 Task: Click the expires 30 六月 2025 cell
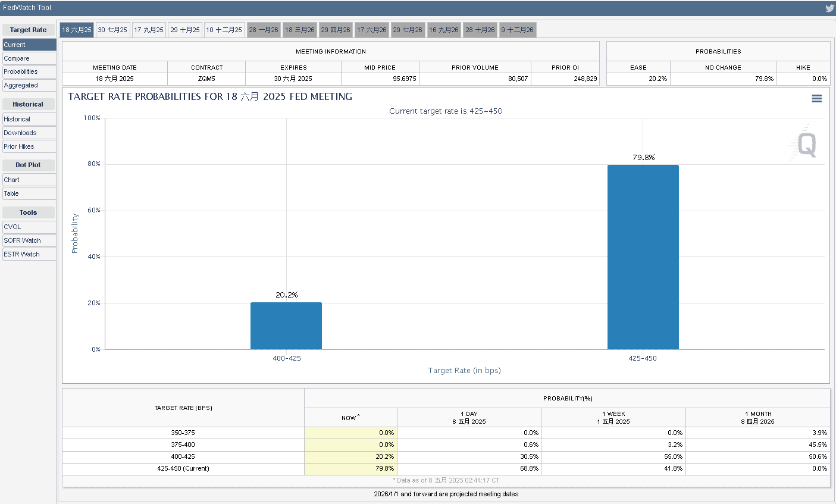coord(293,79)
